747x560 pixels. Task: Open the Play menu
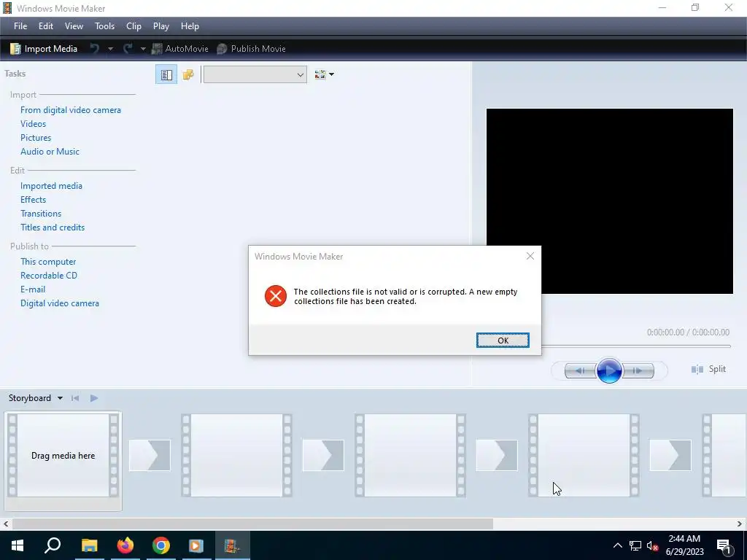[161, 26]
